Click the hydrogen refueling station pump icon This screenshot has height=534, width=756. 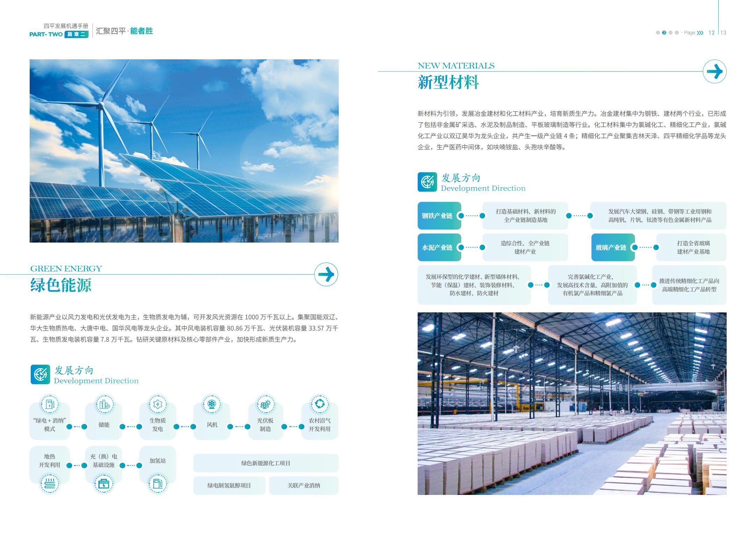pyautogui.click(x=157, y=483)
